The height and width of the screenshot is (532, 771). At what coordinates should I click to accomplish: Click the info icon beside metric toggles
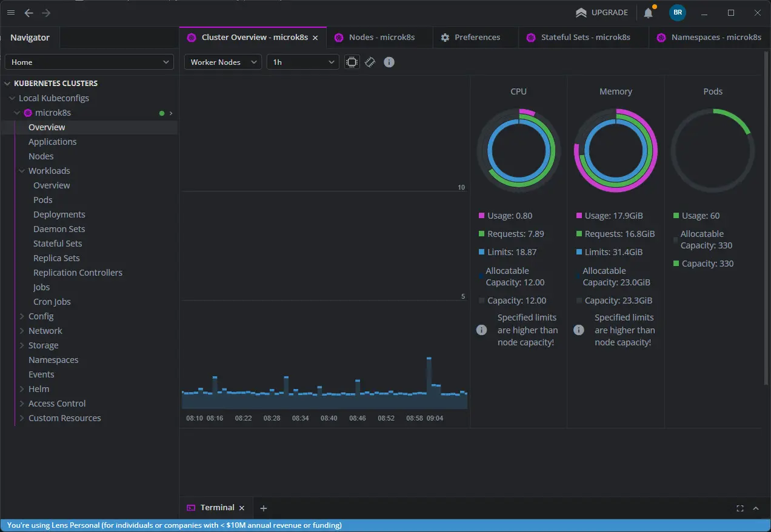[x=389, y=62]
